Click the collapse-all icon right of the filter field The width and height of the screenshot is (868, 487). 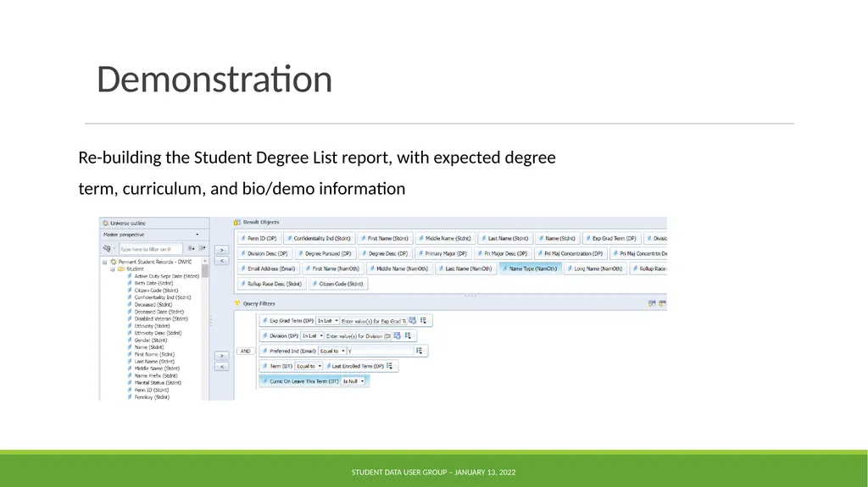pyautogui.click(x=202, y=248)
